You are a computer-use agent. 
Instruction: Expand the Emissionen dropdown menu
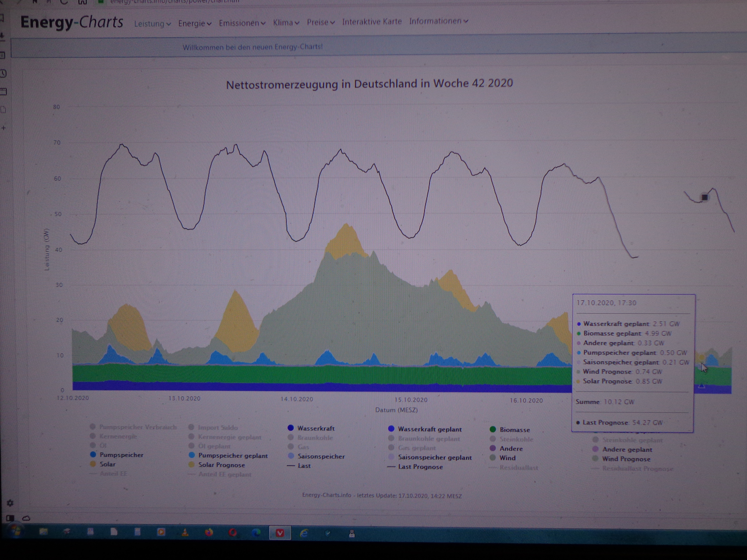point(242,23)
